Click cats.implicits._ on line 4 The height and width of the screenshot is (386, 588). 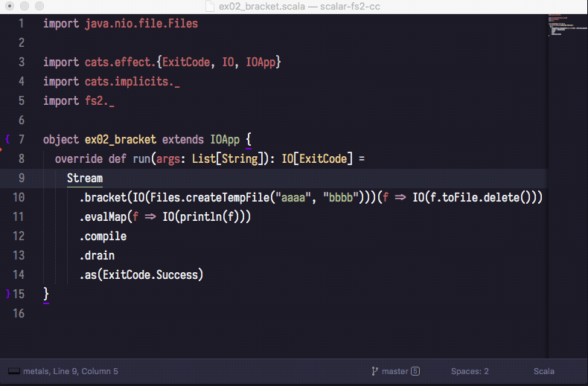132,81
